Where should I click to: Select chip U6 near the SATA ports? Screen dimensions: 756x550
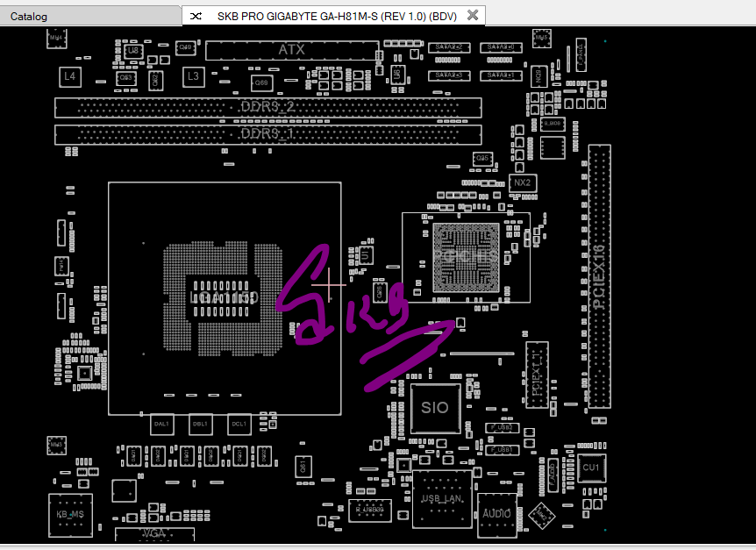pyautogui.click(x=397, y=75)
